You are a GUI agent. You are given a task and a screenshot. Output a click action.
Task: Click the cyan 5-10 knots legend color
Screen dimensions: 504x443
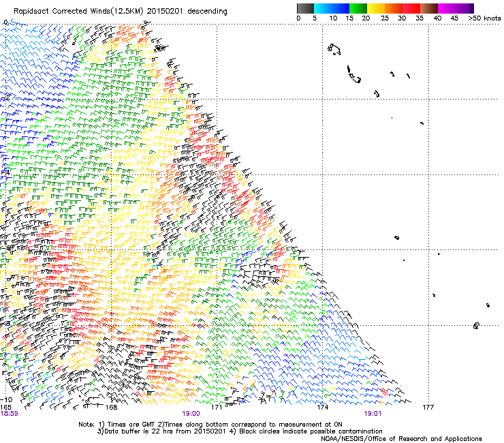point(322,9)
